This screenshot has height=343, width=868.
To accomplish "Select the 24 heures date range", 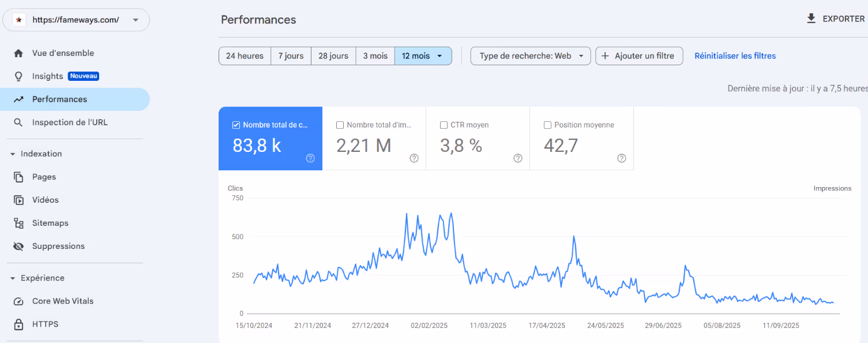I will tap(245, 56).
